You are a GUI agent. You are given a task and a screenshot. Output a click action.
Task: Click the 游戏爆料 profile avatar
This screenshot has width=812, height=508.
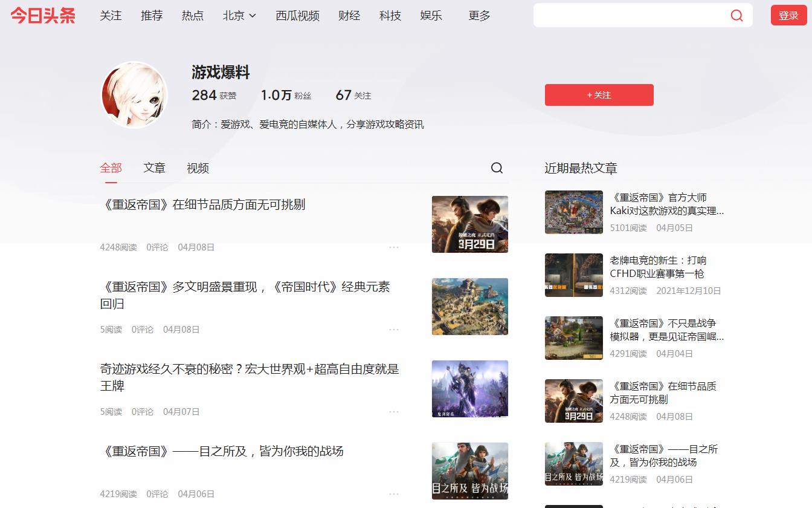[134, 95]
